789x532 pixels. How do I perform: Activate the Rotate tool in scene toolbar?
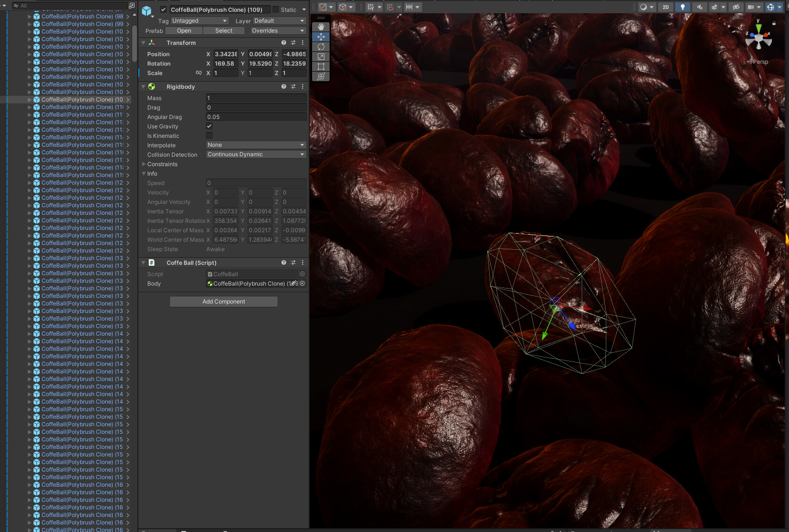point(321,47)
